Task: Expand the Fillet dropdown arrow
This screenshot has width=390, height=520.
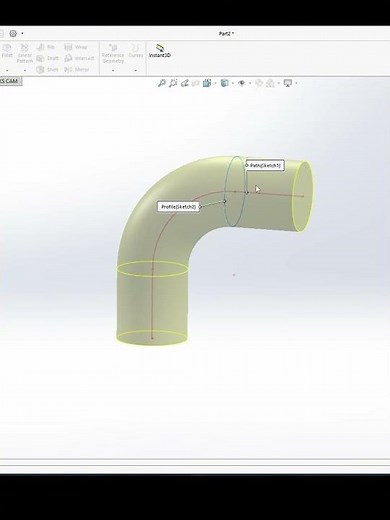Action: coord(7,71)
